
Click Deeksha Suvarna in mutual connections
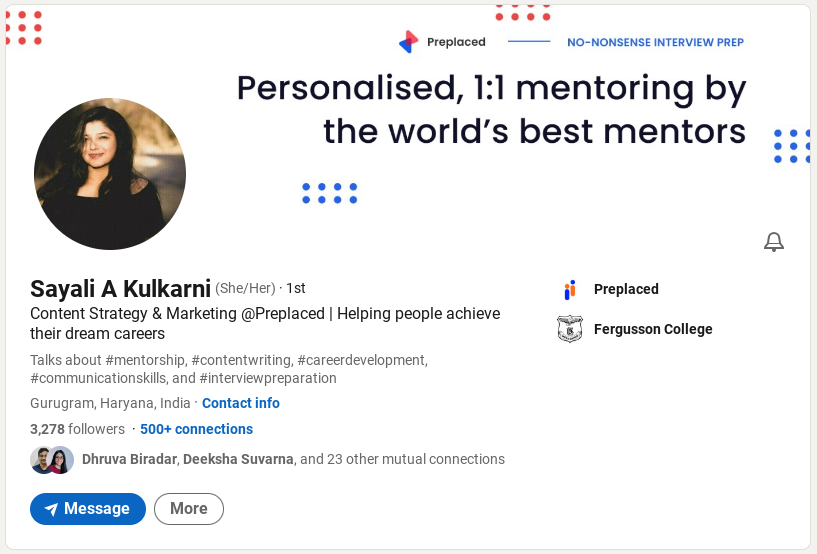[238, 459]
